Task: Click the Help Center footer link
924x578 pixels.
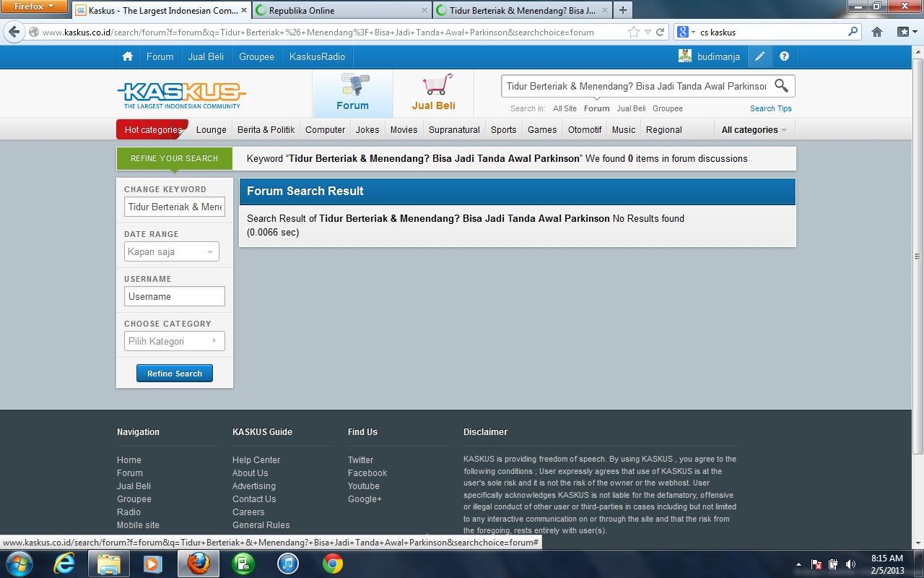Action: point(256,460)
